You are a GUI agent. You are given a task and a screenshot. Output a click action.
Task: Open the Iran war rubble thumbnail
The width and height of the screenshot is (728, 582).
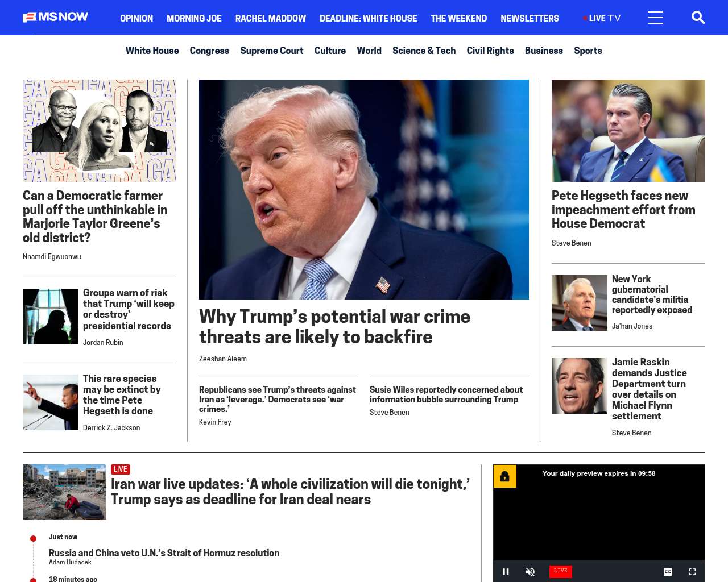[x=64, y=492]
